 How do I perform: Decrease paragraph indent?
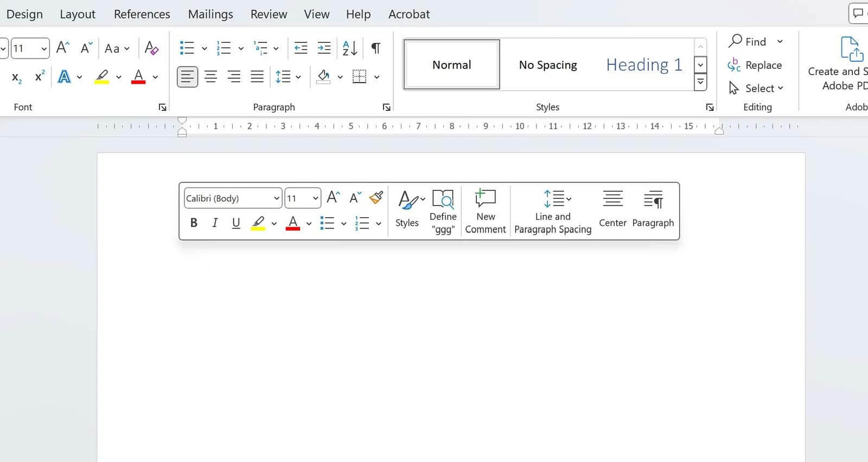click(301, 48)
